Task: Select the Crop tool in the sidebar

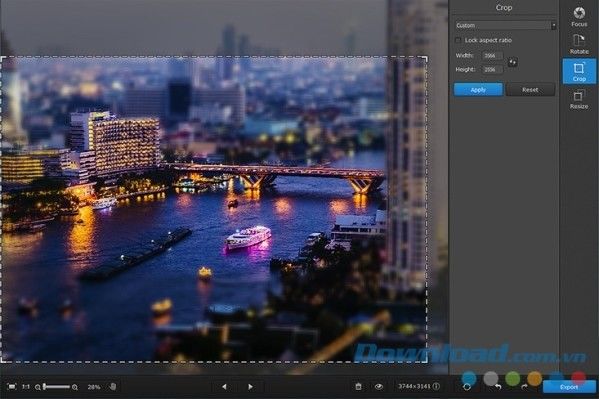Action: click(579, 71)
